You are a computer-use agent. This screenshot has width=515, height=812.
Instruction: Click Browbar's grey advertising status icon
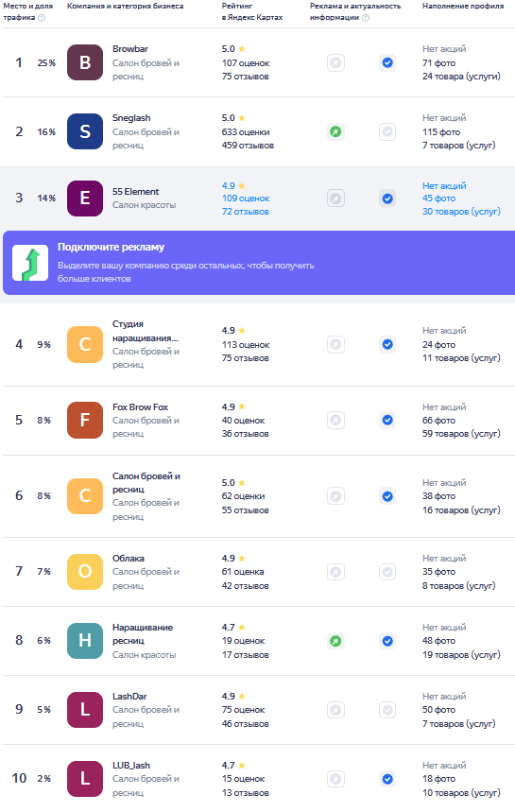point(335,63)
